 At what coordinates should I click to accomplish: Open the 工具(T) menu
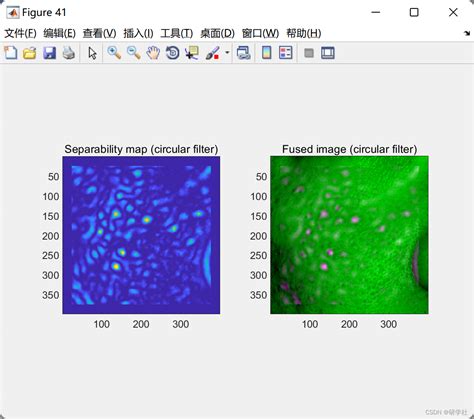pos(177,33)
